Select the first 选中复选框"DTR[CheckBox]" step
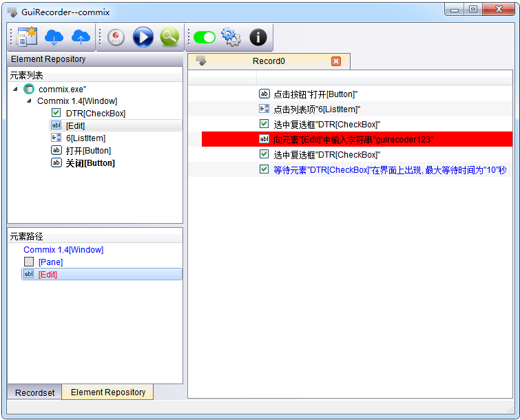520x420 pixels. tap(326, 125)
